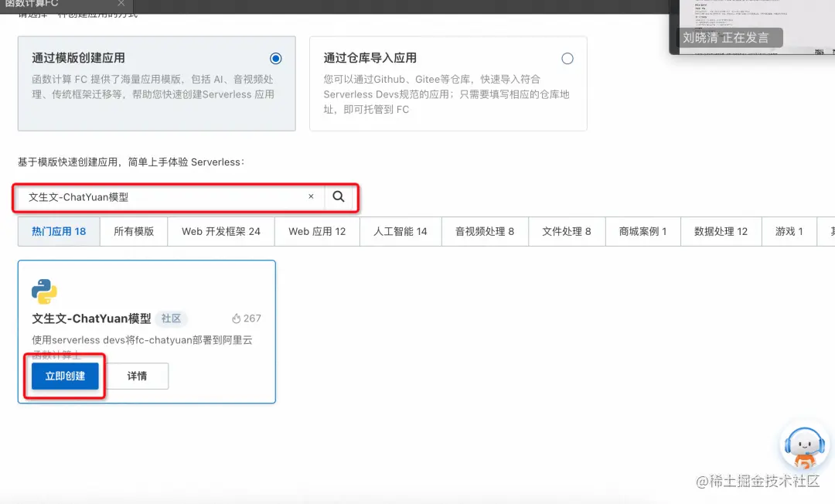This screenshot has height=504, width=835.
Task: Close the 函数计算FC browser tab
Action: (x=121, y=4)
